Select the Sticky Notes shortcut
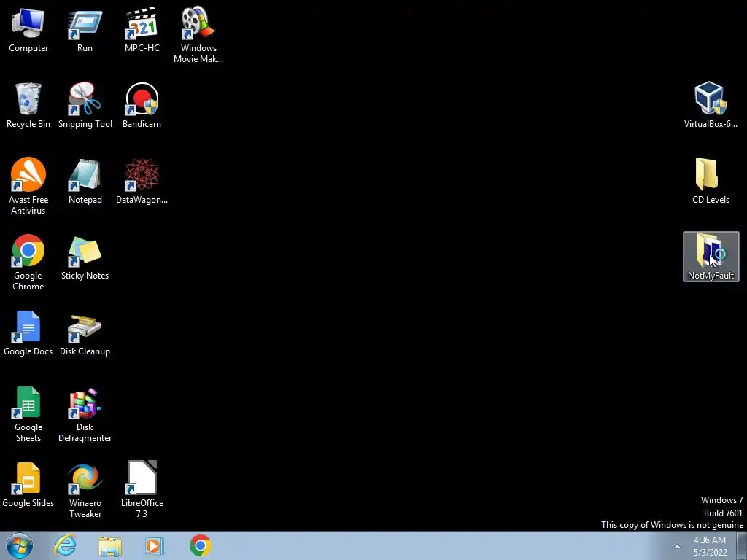This screenshot has height=560, width=747. coord(85,257)
